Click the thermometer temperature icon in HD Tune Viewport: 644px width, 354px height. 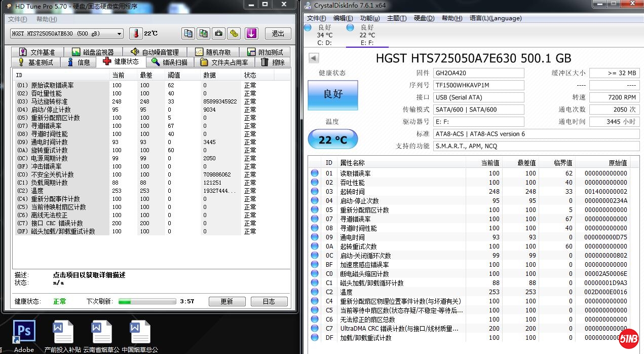tap(135, 33)
